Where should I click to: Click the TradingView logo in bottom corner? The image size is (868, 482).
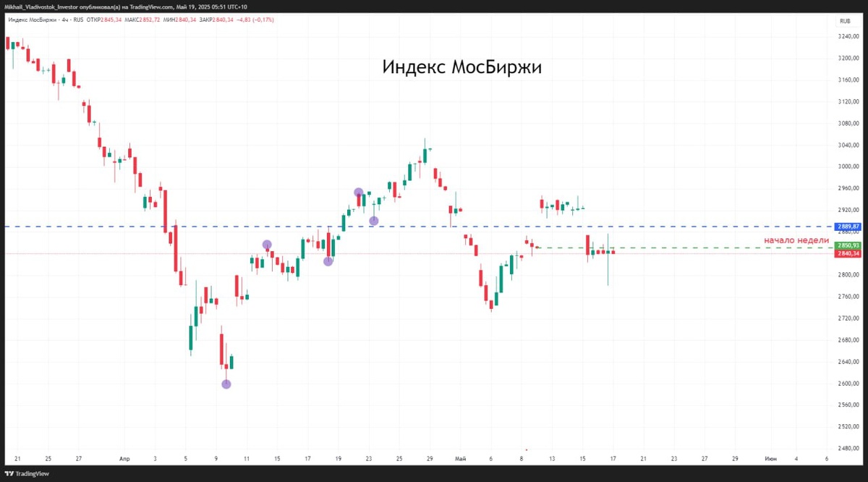pos(26,473)
